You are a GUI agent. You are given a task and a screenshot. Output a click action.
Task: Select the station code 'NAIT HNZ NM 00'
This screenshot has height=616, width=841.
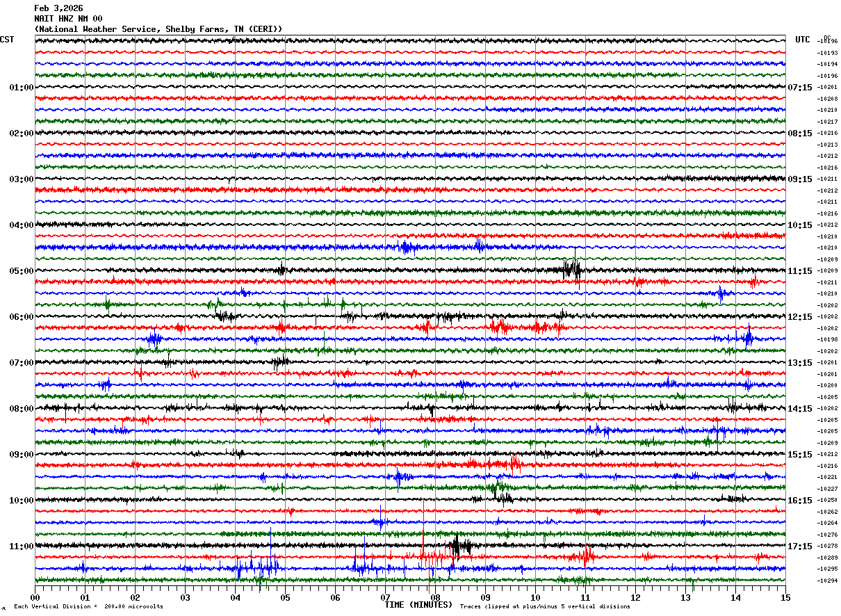68,19
